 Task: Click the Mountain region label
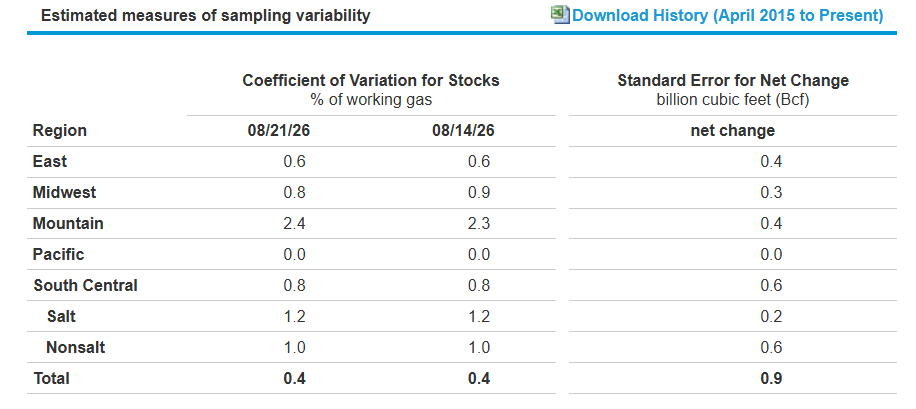(x=68, y=223)
